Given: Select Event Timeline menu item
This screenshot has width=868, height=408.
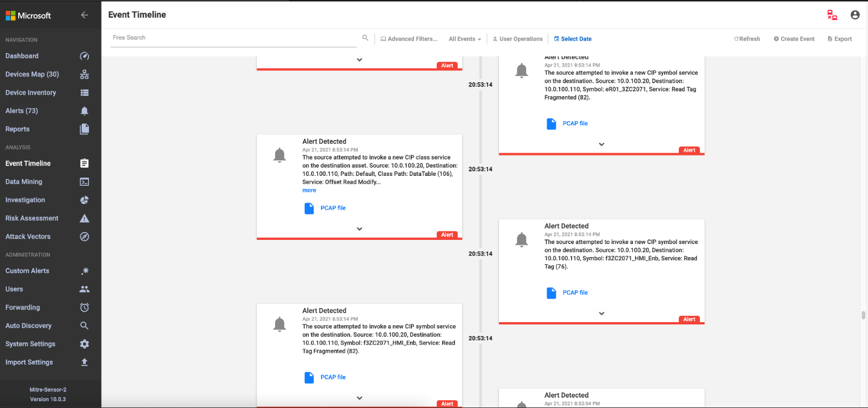Looking at the screenshot, I should click(28, 163).
